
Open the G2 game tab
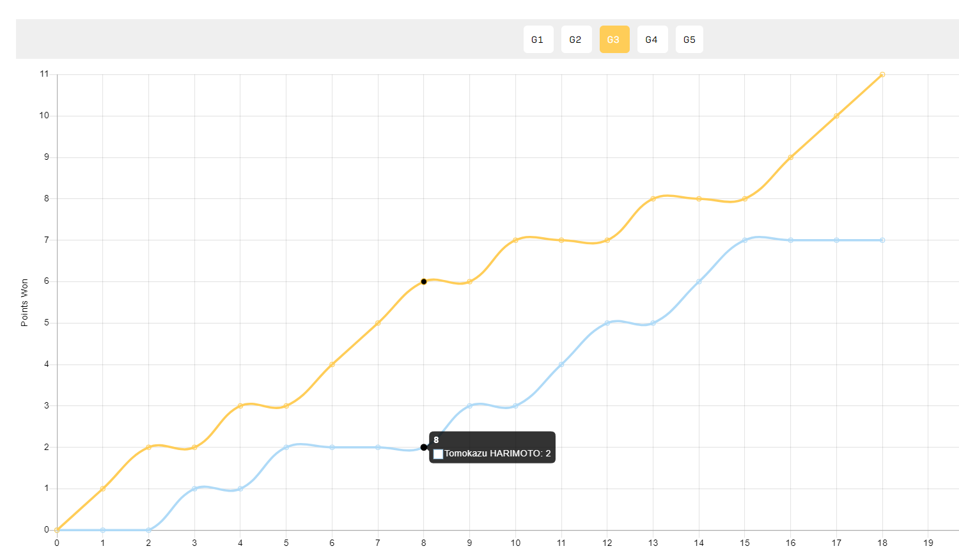(576, 40)
